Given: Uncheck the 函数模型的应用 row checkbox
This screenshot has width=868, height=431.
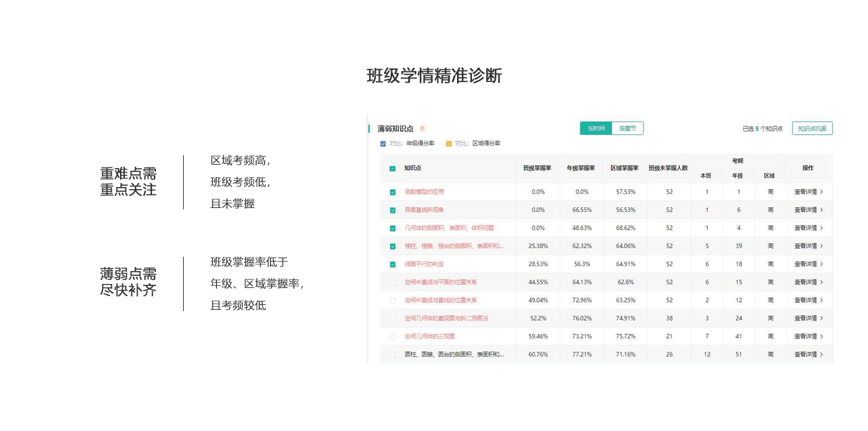Looking at the screenshot, I should point(393,192).
